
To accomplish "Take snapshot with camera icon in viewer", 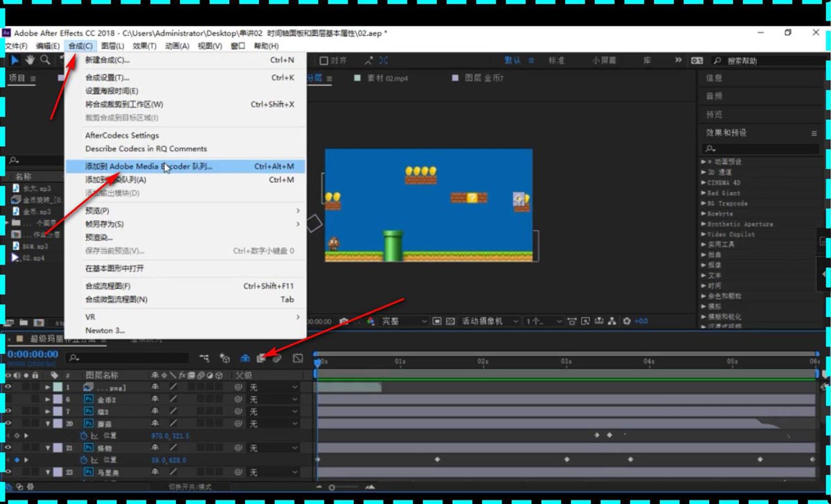I will pyautogui.click(x=344, y=321).
